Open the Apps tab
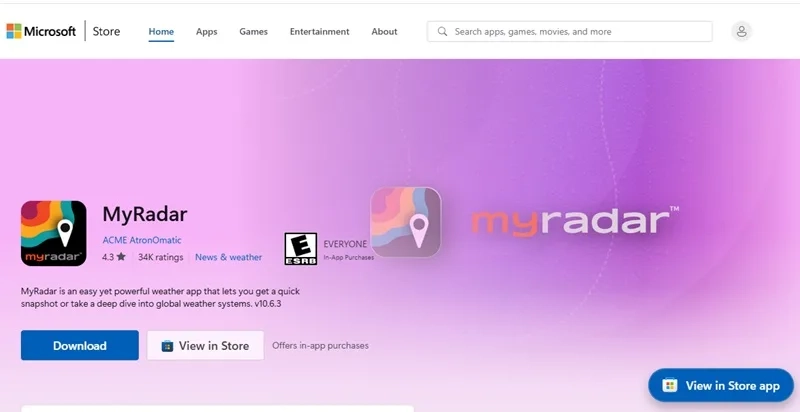 tap(206, 32)
